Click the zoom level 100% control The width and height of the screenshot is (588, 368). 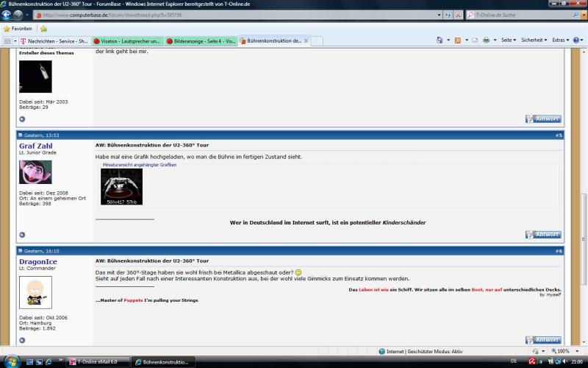point(560,352)
